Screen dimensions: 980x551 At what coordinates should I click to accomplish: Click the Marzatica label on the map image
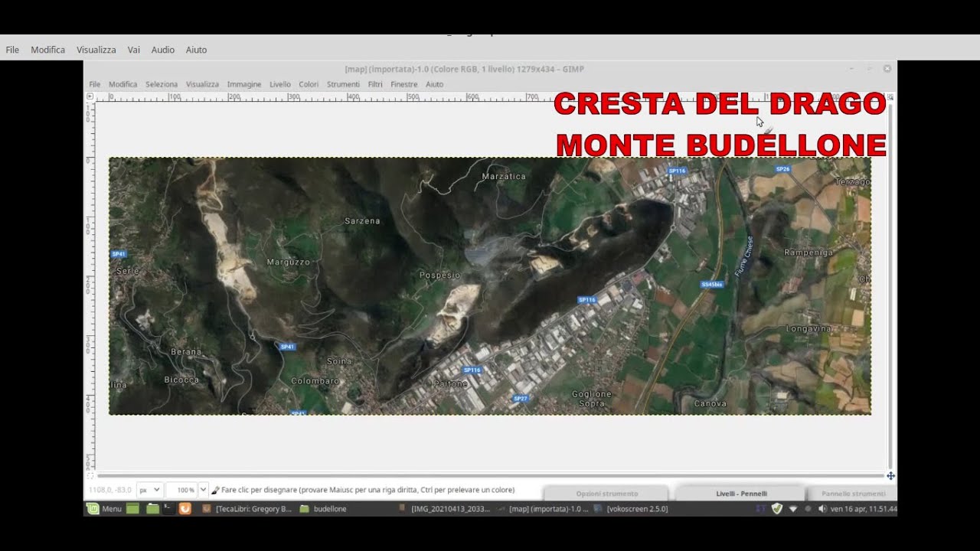(x=504, y=176)
